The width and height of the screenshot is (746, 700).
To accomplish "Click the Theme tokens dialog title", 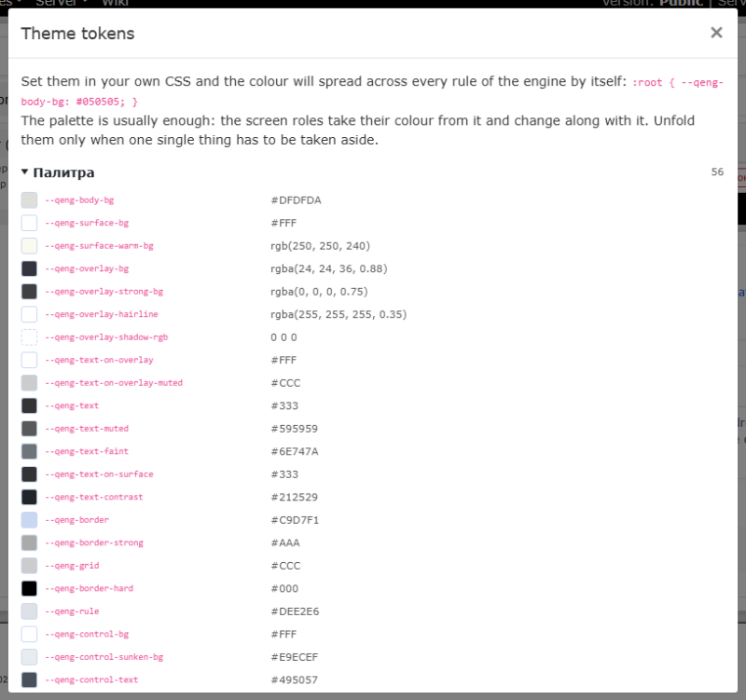I will [77, 34].
